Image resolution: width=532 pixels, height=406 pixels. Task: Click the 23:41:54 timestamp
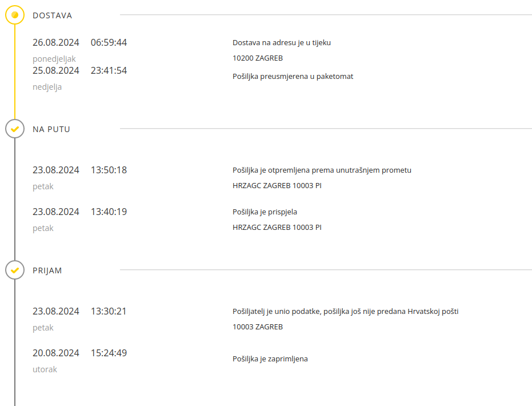coord(109,70)
